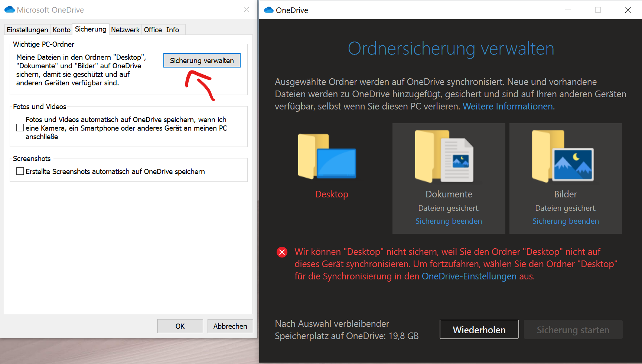Click the greyed Sicherung starten button
Image resolution: width=642 pixels, height=364 pixels.
573,329
